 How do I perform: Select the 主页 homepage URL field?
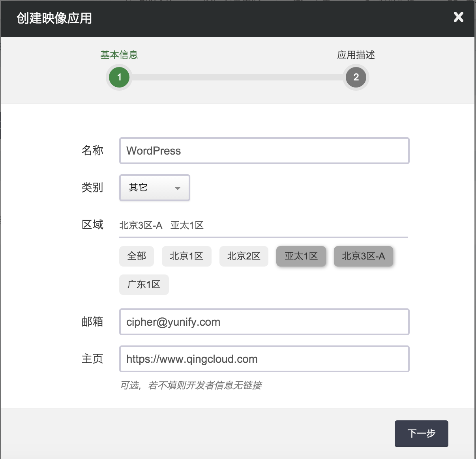click(264, 359)
